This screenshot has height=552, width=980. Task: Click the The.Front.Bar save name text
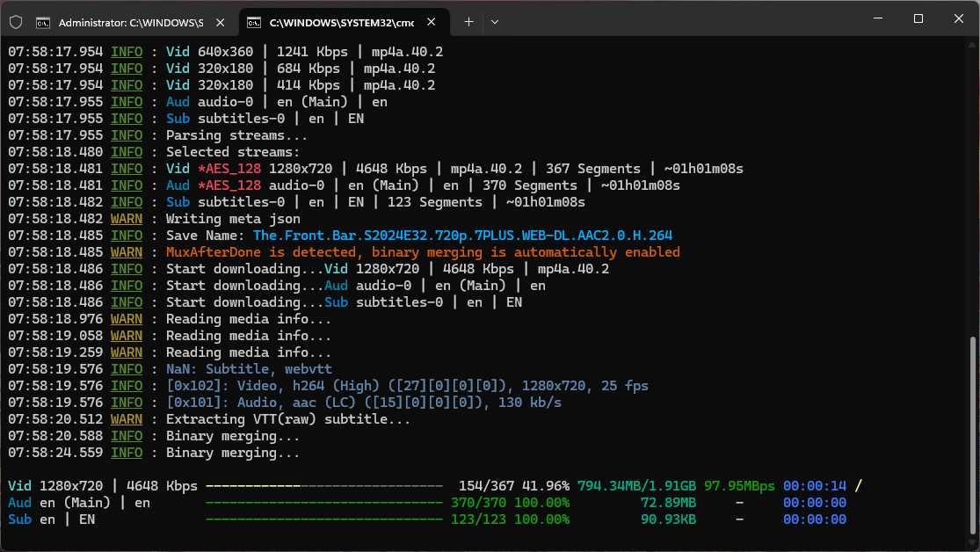(x=462, y=236)
